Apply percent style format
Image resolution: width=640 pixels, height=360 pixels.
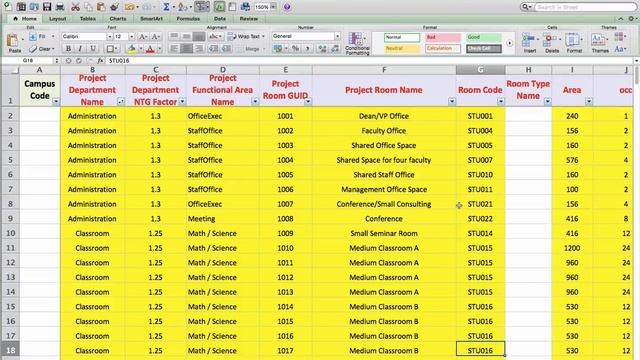tap(296, 49)
